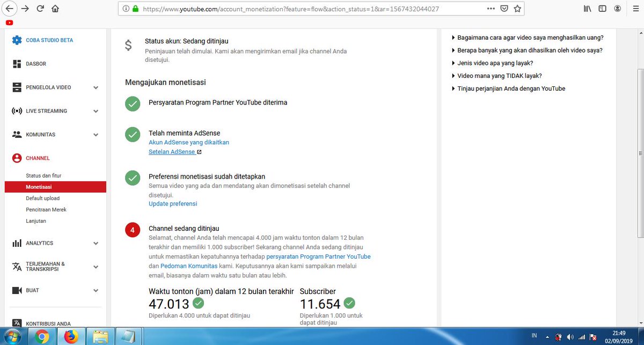This screenshot has height=345, width=644.
Task: Open Pencitraan Merek submenu item
Action: coord(46,210)
